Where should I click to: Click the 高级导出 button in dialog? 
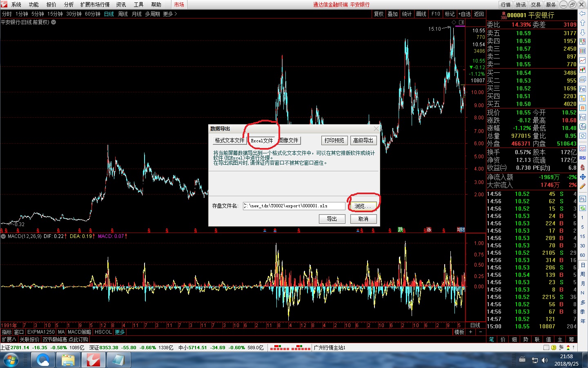point(363,140)
